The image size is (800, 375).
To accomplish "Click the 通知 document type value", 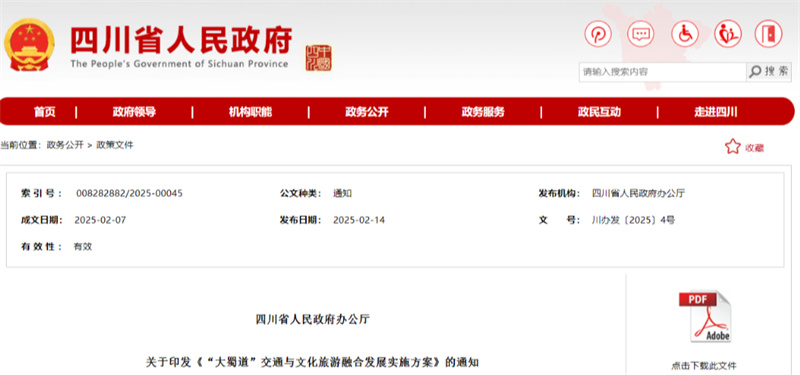I will click(342, 193).
